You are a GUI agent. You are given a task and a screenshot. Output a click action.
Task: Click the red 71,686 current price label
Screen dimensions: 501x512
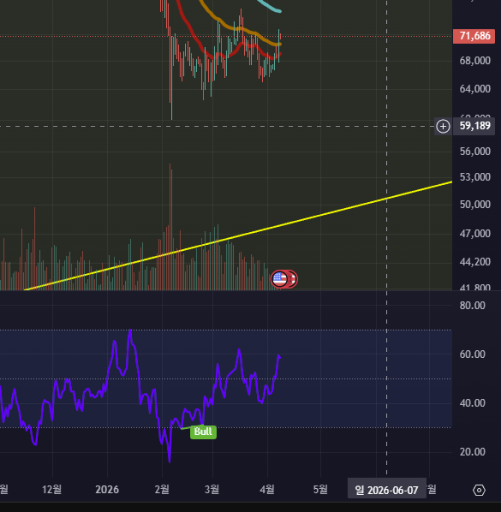474,36
